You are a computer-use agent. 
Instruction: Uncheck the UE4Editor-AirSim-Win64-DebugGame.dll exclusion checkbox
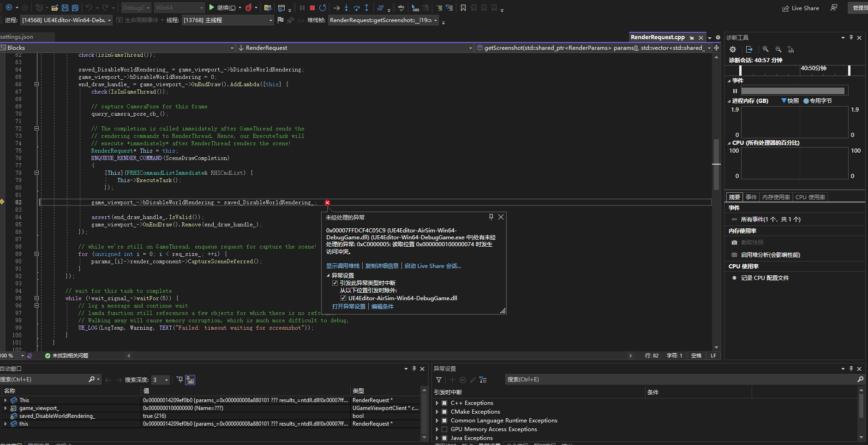(x=343, y=298)
